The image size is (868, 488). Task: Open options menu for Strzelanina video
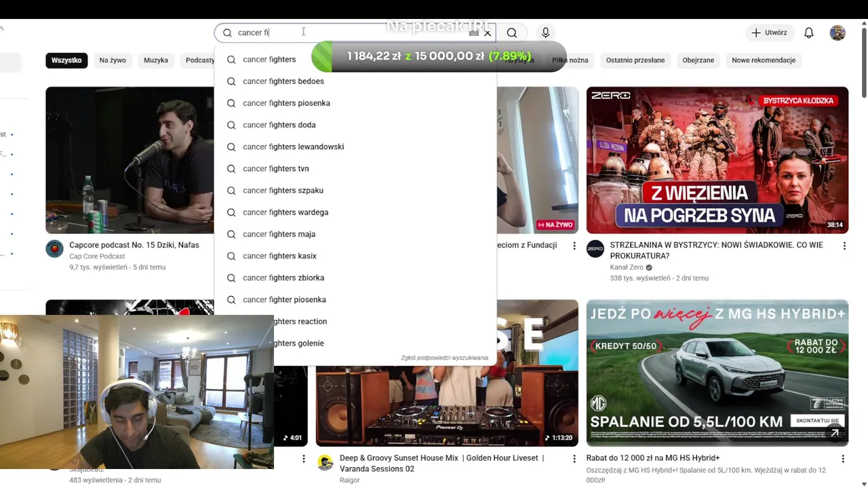[844, 246]
